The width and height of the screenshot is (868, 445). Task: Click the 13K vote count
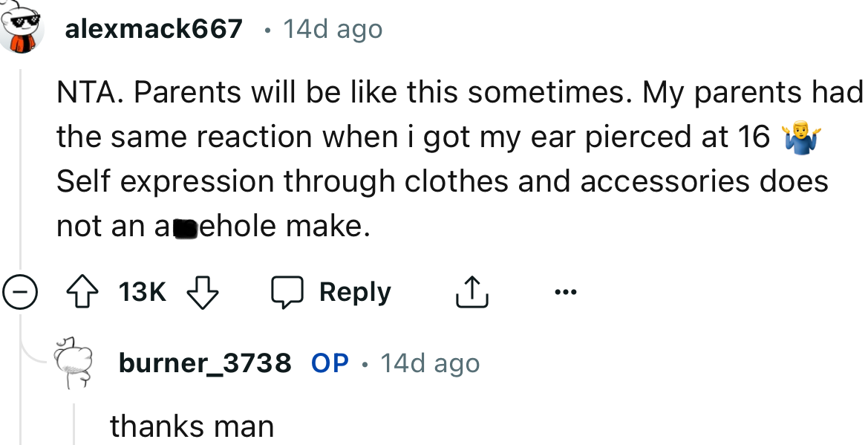coord(142,291)
